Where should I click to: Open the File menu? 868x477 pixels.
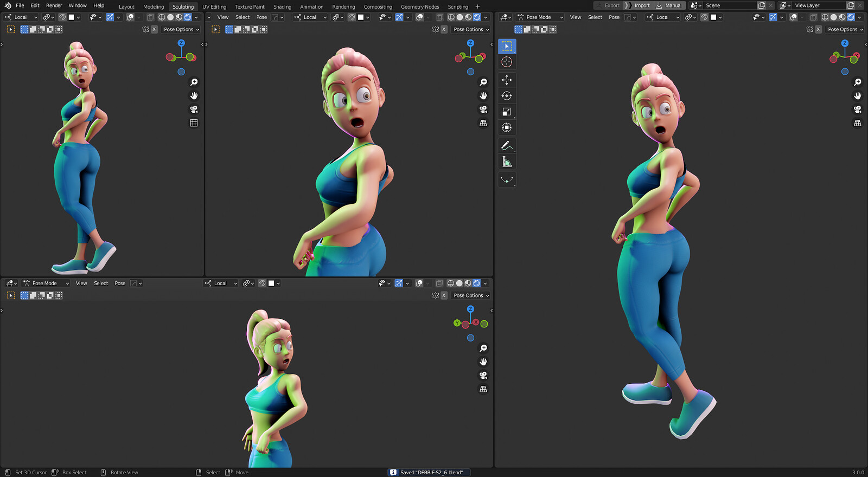[x=20, y=5]
